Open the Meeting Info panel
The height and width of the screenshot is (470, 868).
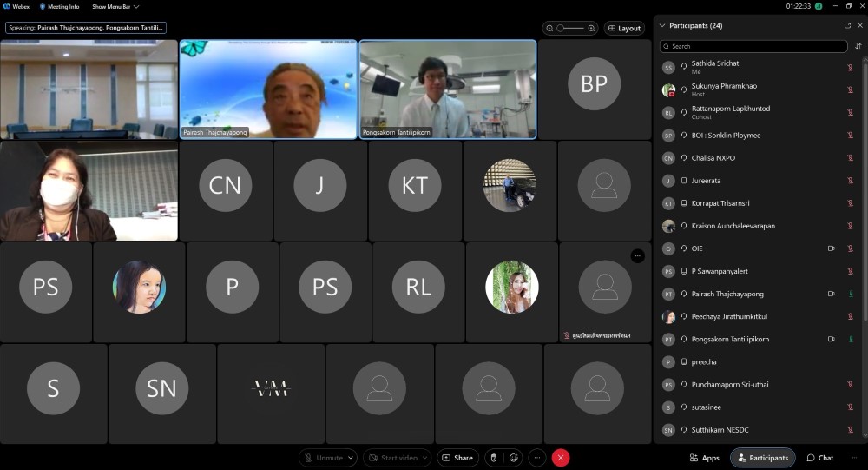pos(59,6)
